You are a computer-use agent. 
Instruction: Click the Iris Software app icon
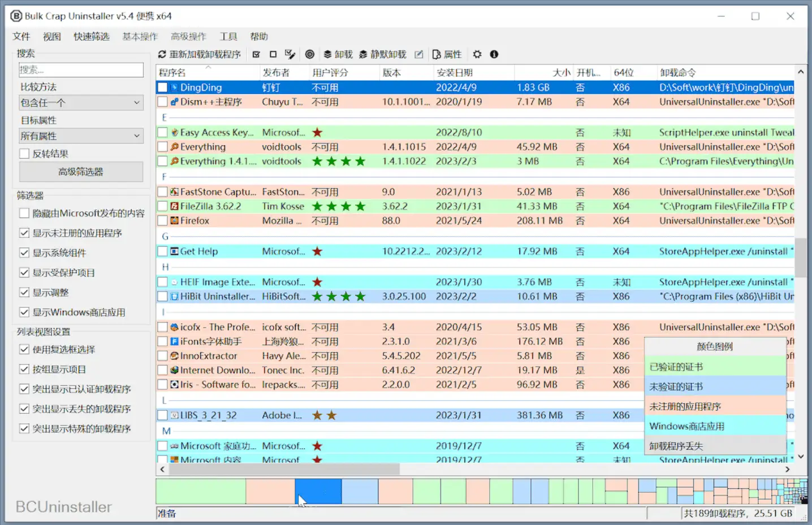[x=175, y=384]
